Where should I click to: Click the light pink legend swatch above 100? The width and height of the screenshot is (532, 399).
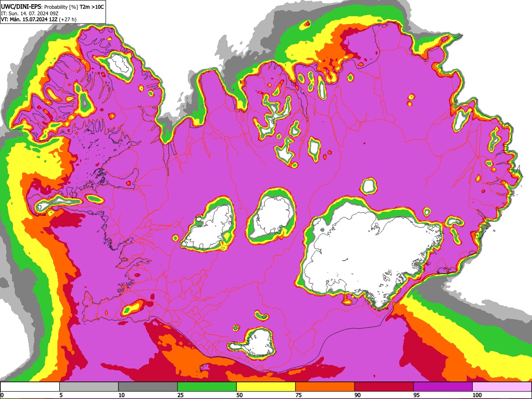502,387
